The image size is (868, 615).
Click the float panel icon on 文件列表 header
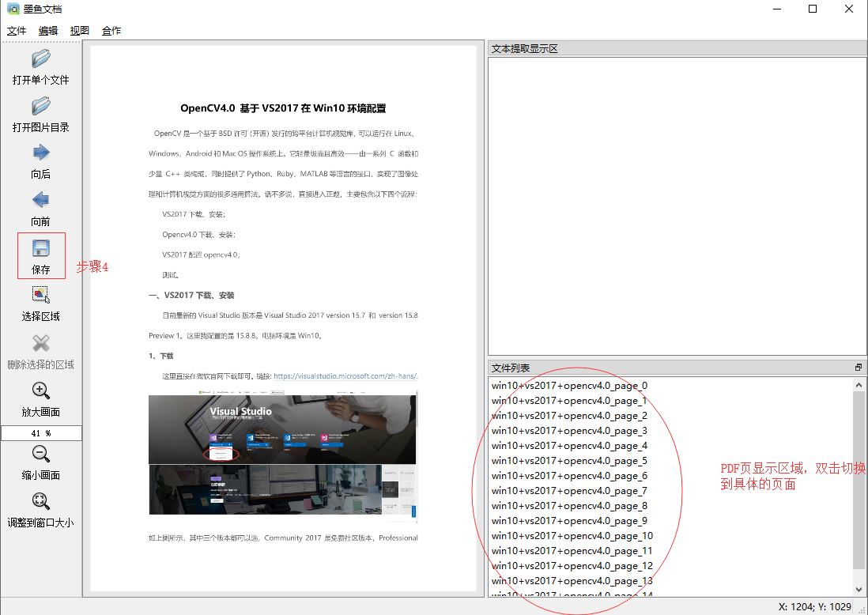858,367
